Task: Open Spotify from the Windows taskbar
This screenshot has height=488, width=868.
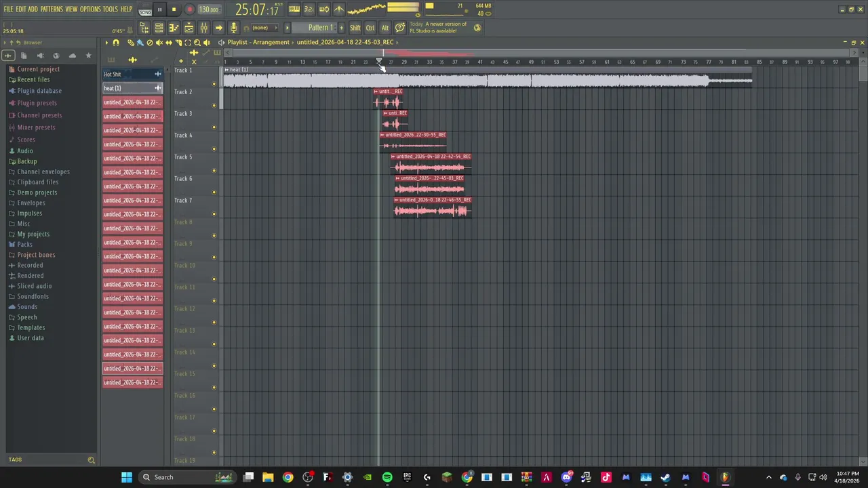Action: point(387,477)
